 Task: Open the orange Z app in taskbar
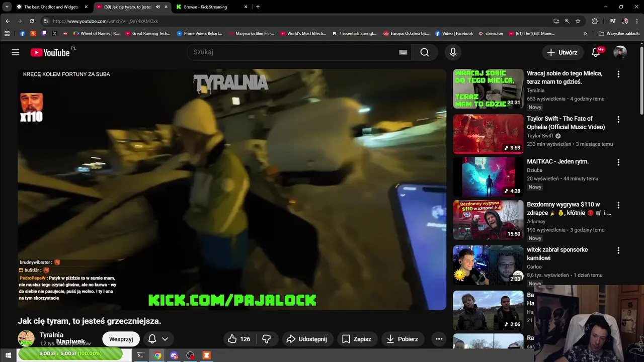point(206,355)
